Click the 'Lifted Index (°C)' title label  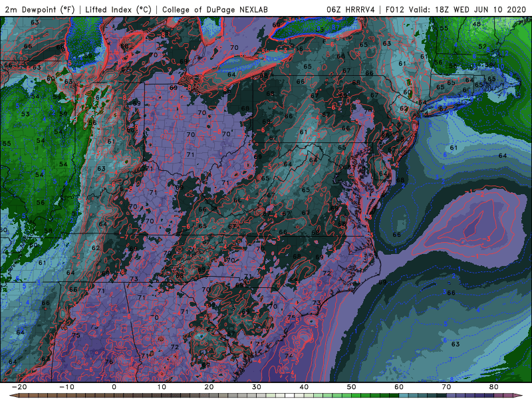pyautogui.click(x=118, y=9)
